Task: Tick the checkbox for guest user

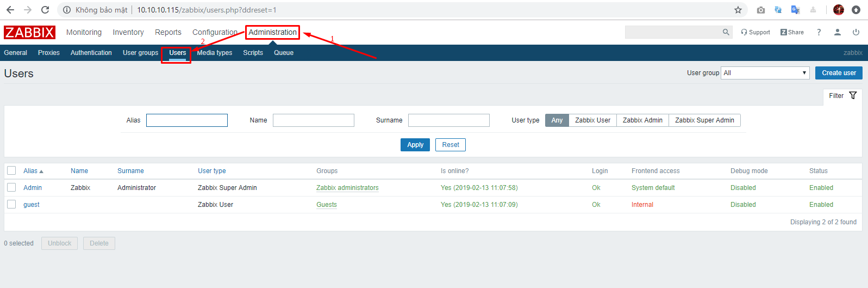Action: tap(11, 204)
